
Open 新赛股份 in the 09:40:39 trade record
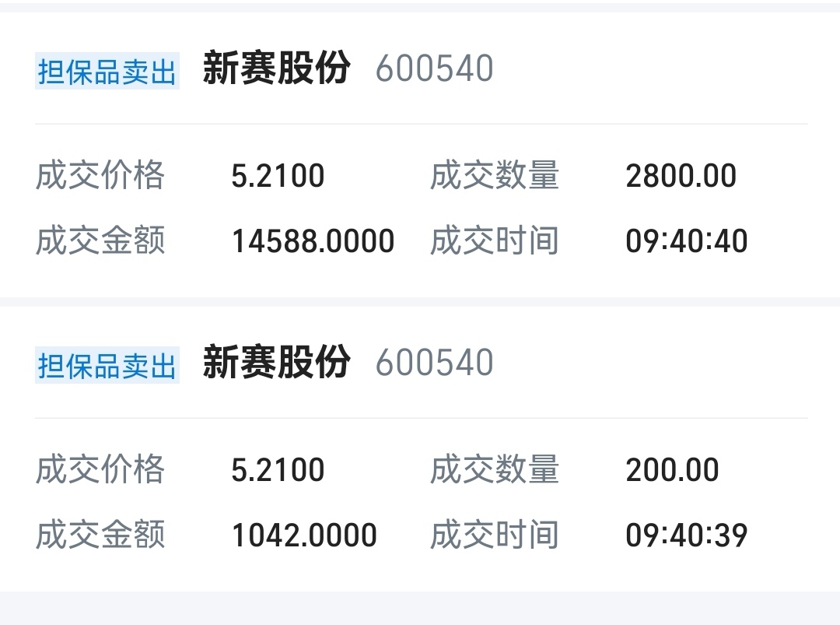(276, 363)
